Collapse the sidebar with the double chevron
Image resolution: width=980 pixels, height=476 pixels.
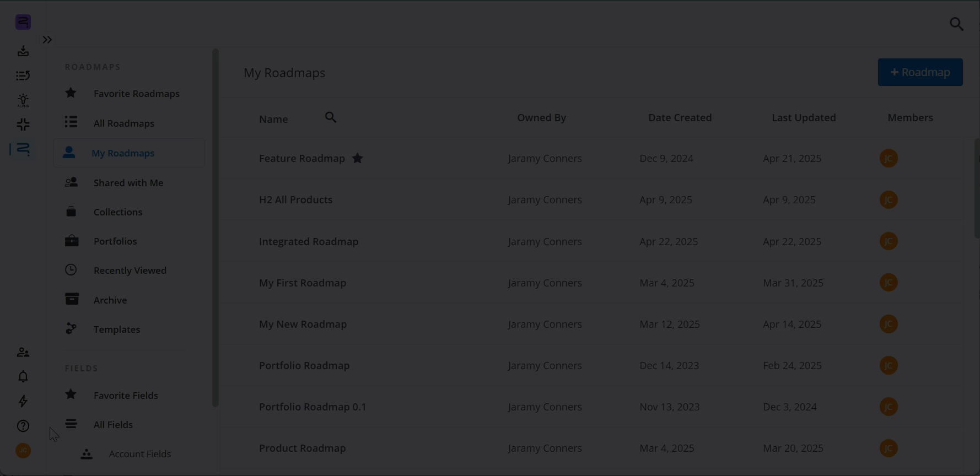point(47,39)
